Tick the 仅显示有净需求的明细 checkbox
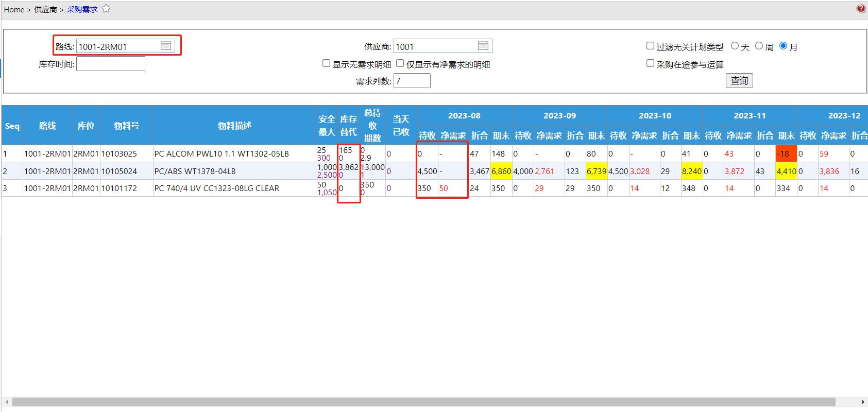The width and height of the screenshot is (868, 412). (x=400, y=63)
